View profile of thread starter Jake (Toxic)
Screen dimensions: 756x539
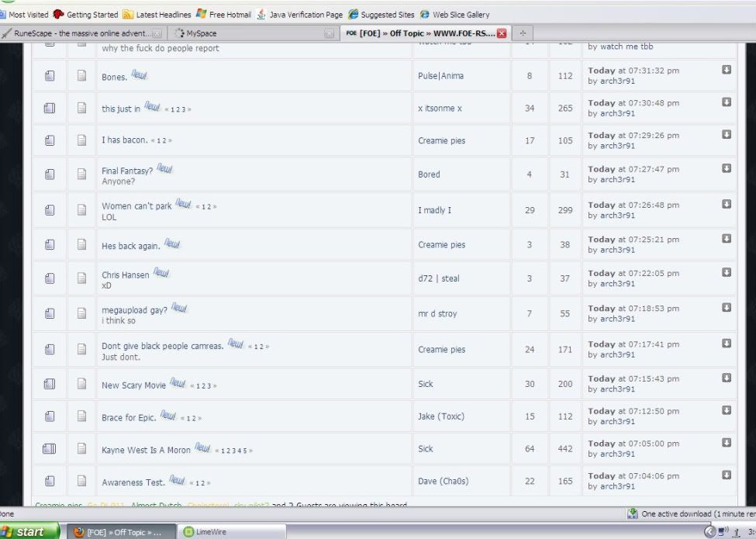tap(440, 416)
